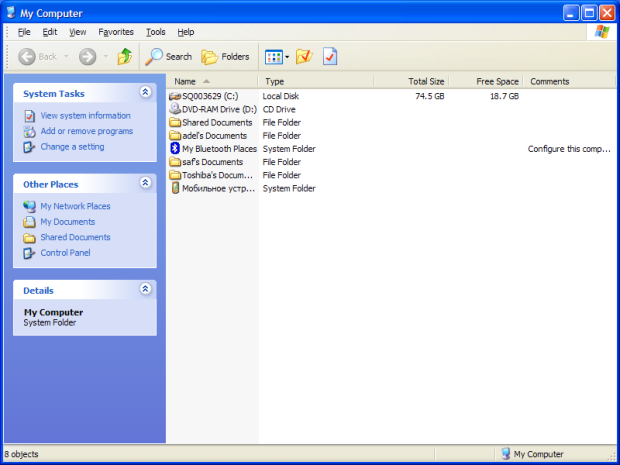Sort by the Total Size column header

[411, 81]
